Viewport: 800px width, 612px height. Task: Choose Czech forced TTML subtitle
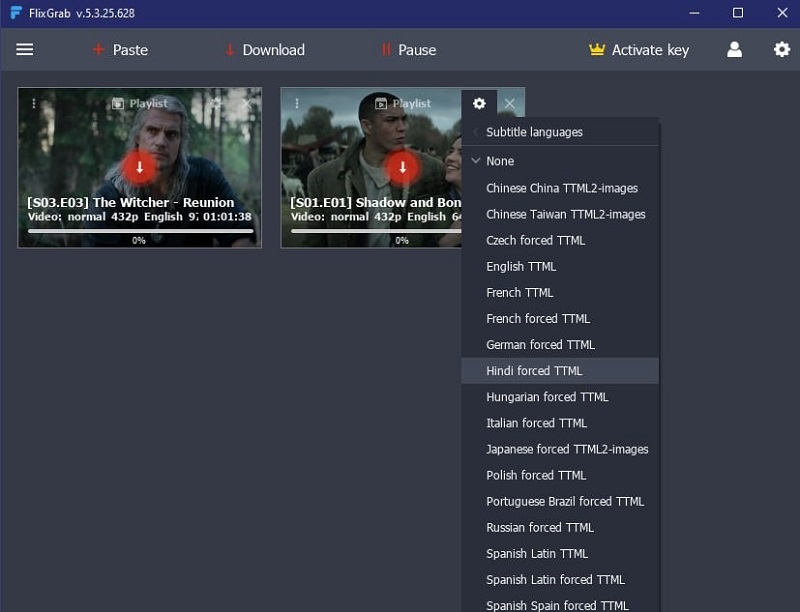point(560,240)
